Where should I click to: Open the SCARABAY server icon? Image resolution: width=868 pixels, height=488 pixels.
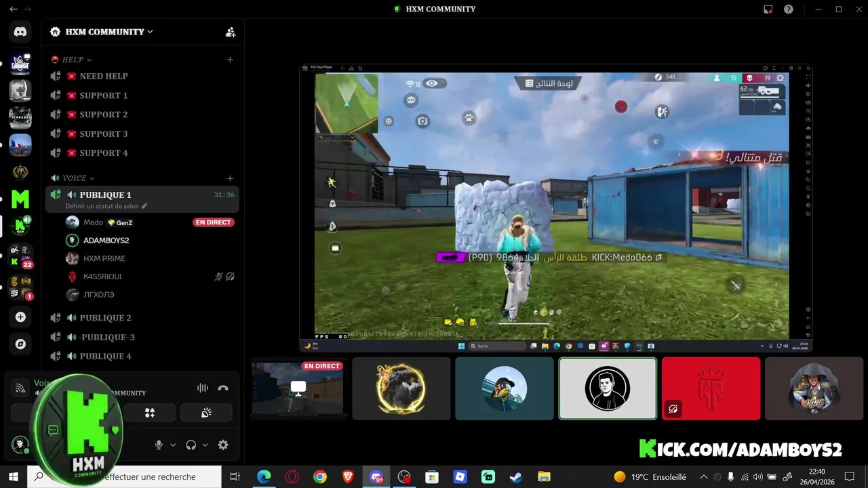click(20, 117)
